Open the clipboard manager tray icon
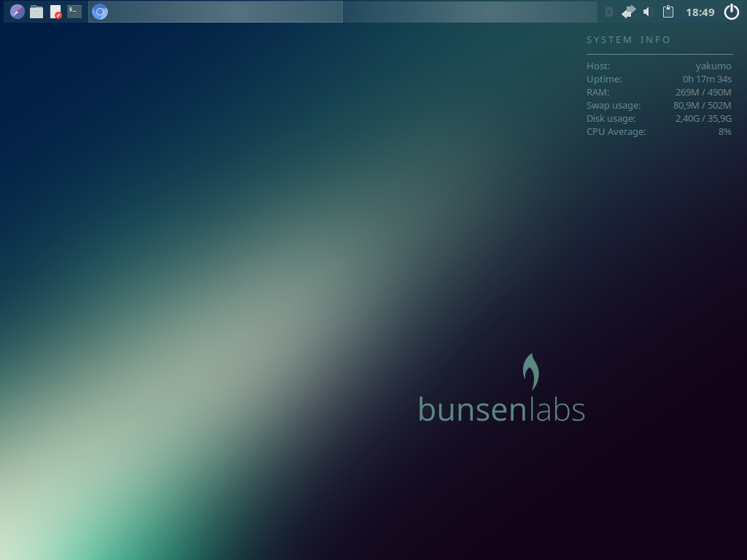The width and height of the screenshot is (747, 560). pyautogui.click(x=668, y=12)
